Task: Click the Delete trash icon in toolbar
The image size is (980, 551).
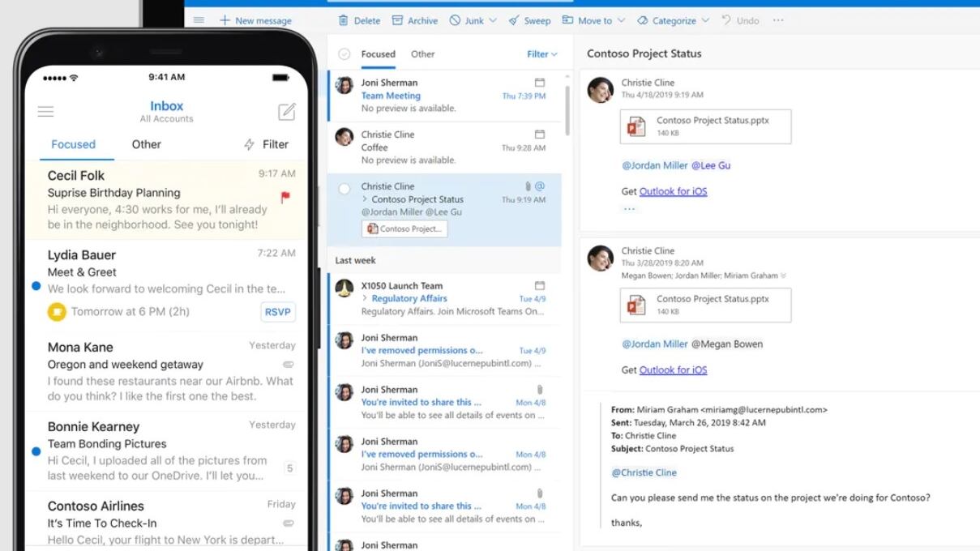Action: click(x=344, y=20)
